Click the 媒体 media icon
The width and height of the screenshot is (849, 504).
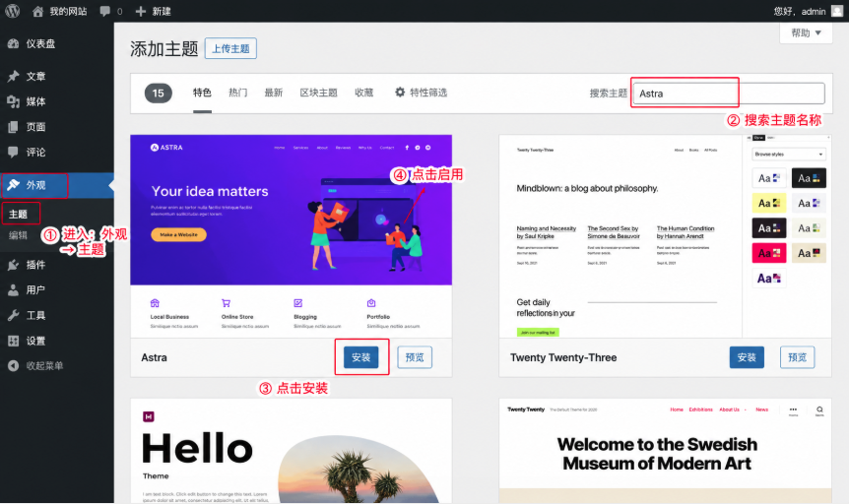(x=14, y=101)
